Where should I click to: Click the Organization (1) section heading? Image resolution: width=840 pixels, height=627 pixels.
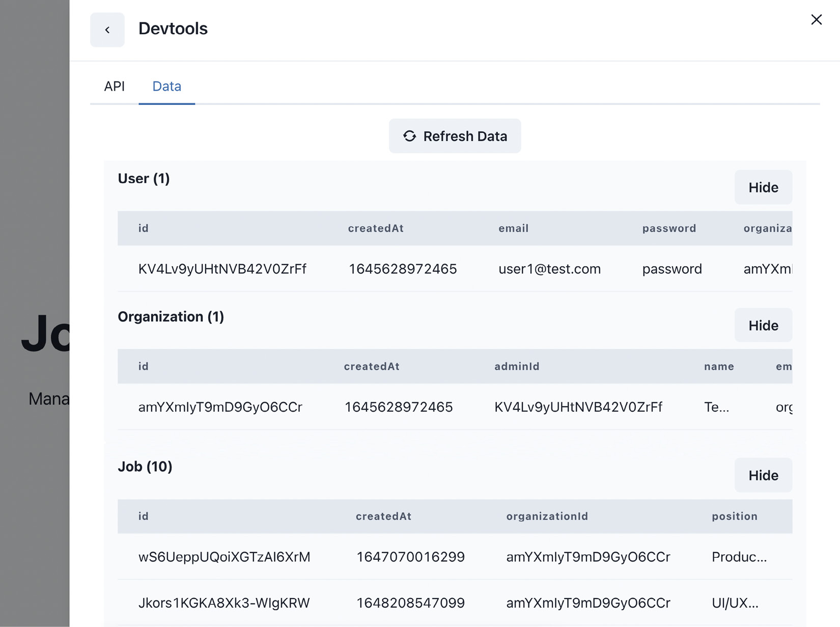click(171, 317)
